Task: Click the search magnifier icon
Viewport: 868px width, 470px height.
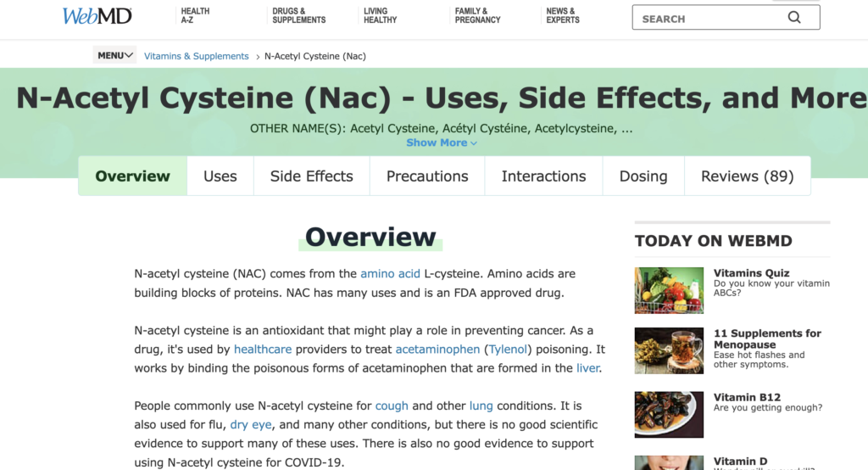Action: pyautogui.click(x=794, y=18)
